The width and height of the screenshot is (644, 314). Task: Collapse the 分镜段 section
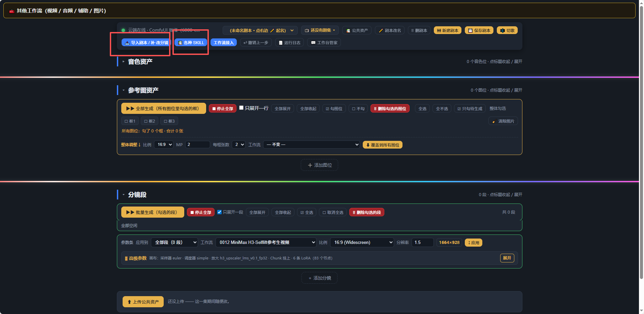click(x=137, y=195)
